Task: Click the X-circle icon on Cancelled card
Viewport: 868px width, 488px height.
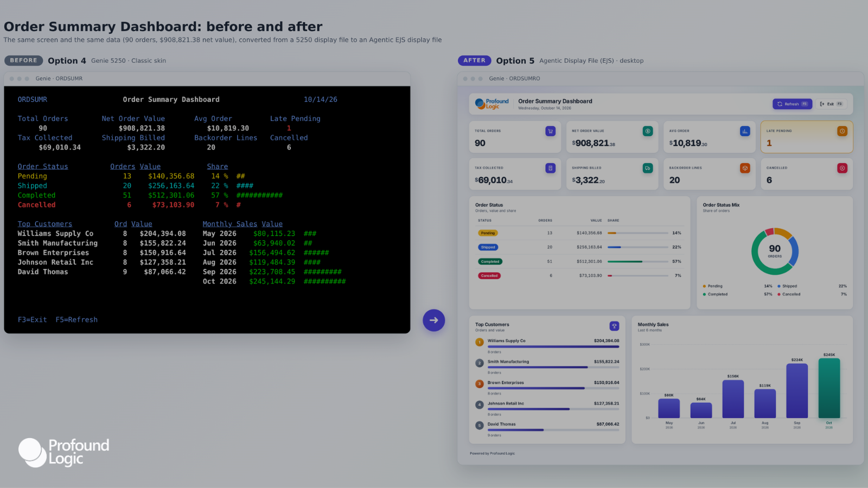Action: (x=842, y=168)
